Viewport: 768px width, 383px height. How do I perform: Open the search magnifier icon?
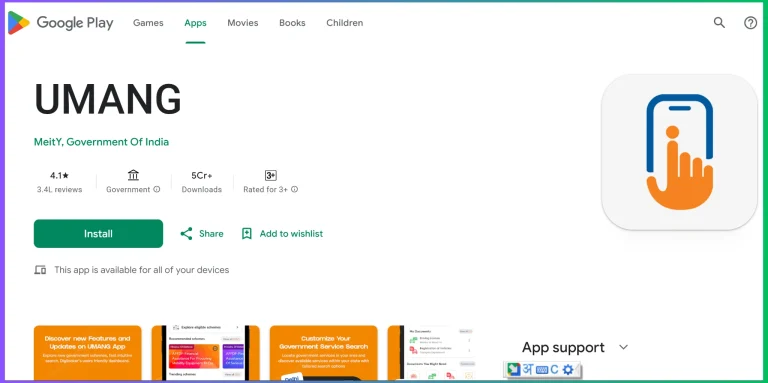pos(719,23)
